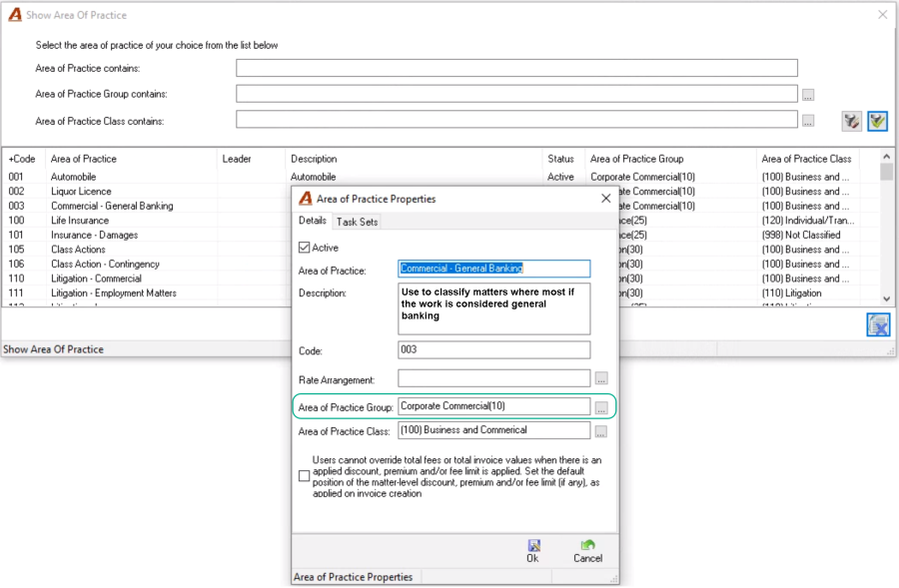This screenshot has width=899, height=588.
Task: Click the Status column header
Action: (563, 159)
